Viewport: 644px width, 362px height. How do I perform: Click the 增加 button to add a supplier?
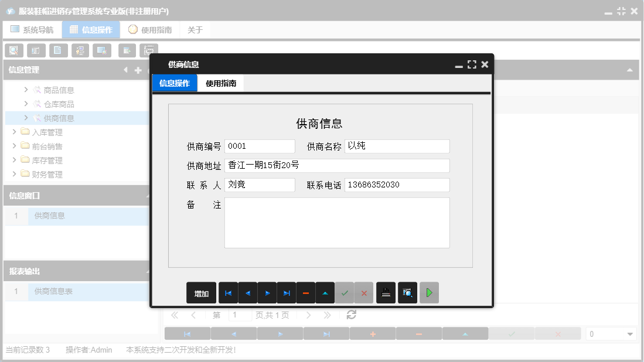pos(201,292)
